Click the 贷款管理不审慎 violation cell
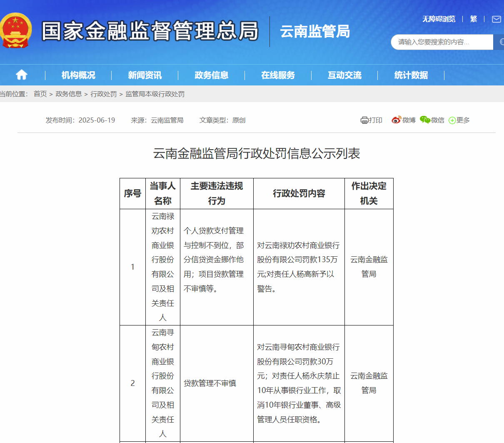 pyautogui.click(x=217, y=383)
